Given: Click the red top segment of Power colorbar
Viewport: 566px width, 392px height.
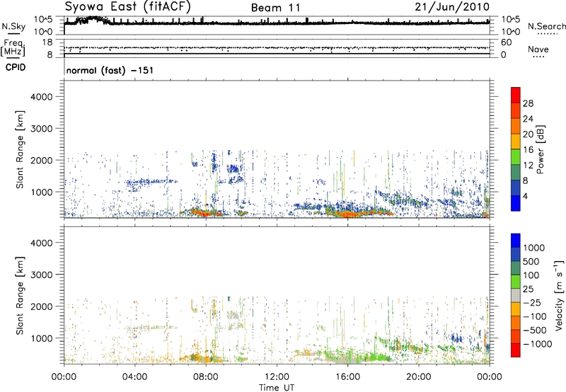Looking at the screenshot, I should coord(516,95).
